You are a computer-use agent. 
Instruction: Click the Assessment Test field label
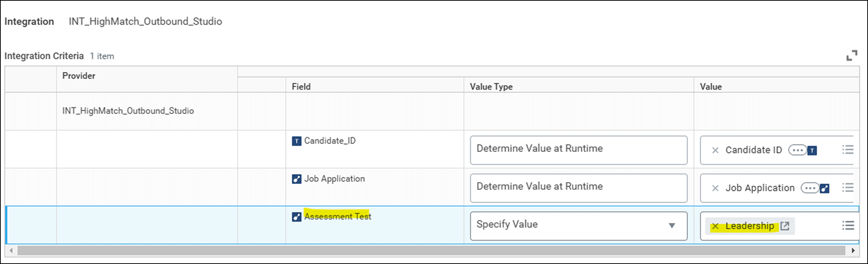pos(337,217)
